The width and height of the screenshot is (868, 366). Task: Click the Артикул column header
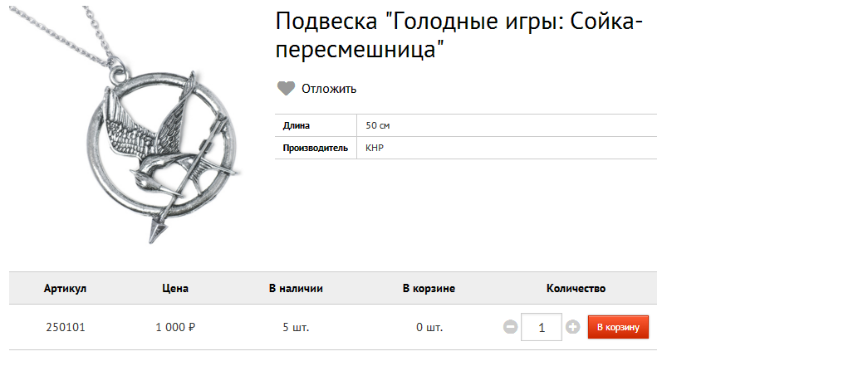66,289
